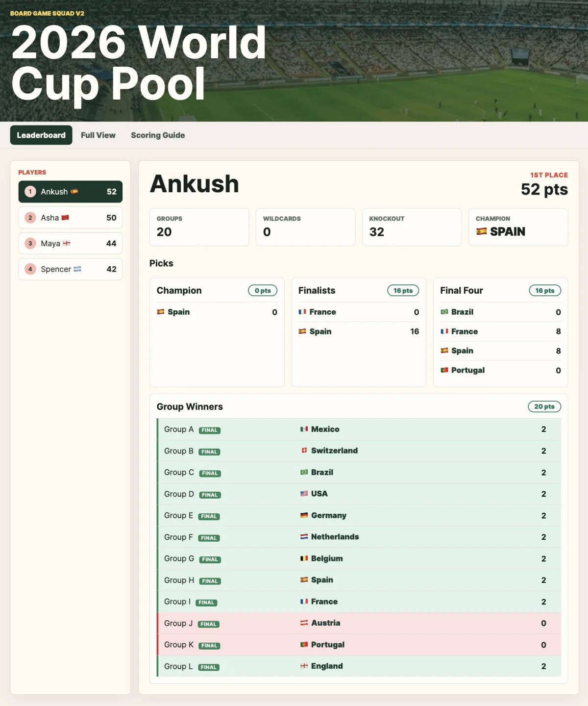Screen dimensions: 588x706
Task: Click the FINAL badge on Group J
Action: [x=208, y=624]
